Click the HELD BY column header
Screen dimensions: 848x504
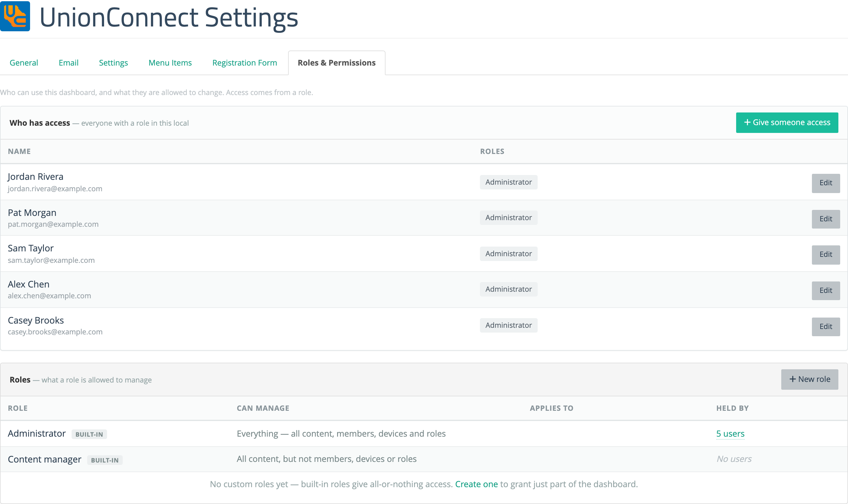pyautogui.click(x=733, y=408)
